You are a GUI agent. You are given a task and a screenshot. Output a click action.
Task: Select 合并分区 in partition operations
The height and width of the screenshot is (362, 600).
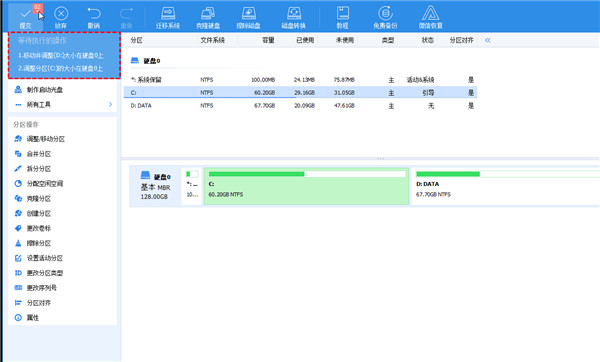tap(39, 154)
